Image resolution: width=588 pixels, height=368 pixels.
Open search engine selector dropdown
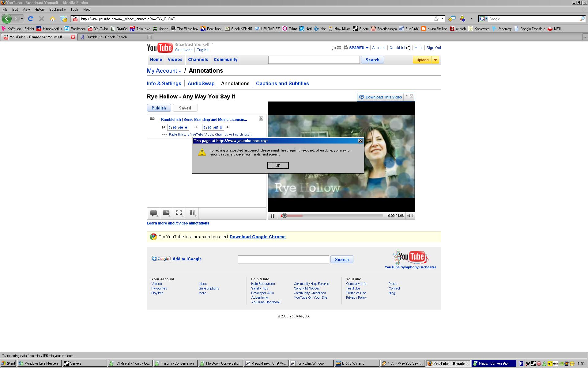pyautogui.click(x=483, y=19)
